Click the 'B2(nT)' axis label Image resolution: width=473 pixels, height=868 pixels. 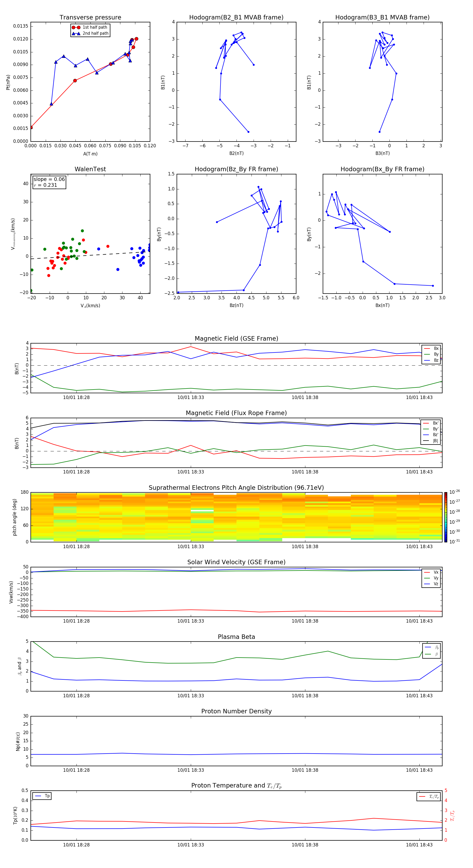point(236,153)
